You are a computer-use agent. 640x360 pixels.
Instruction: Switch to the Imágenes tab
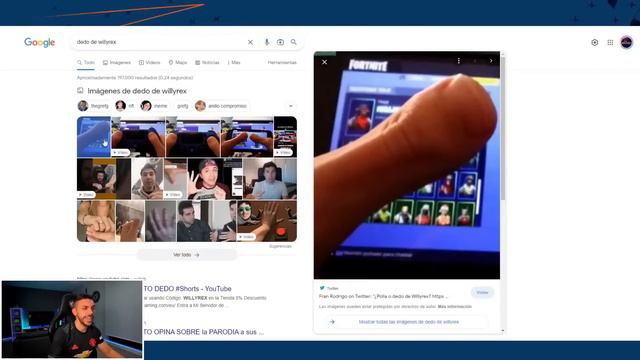click(117, 62)
